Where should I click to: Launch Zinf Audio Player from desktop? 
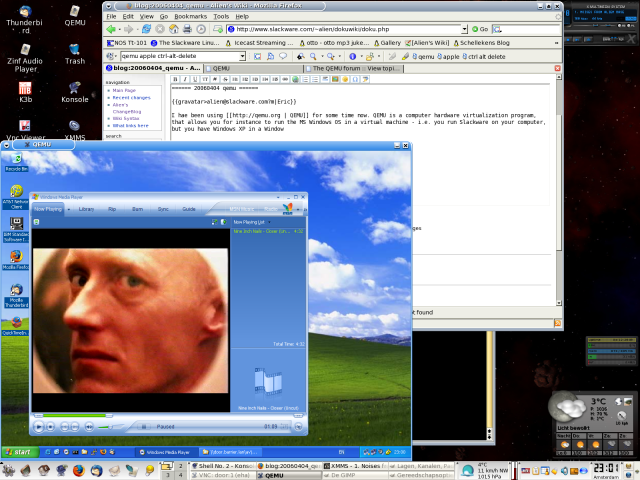click(25, 58)
